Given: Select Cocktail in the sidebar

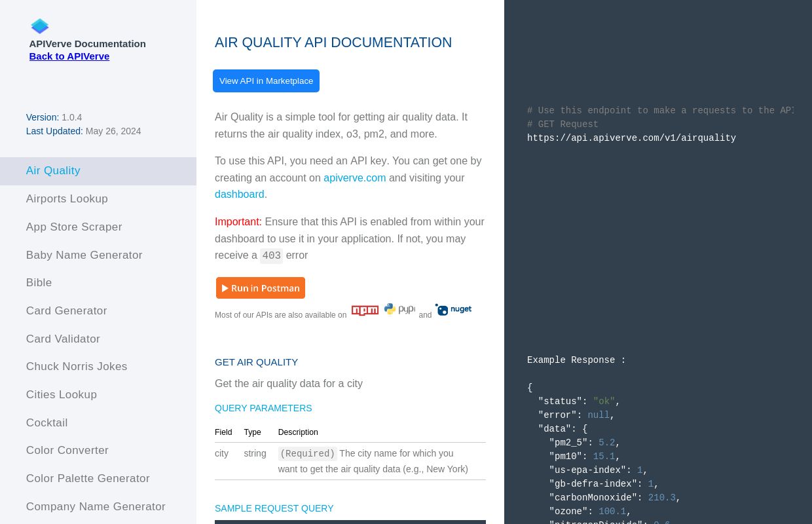Looking at the screenshot, I should click(x=98, y=423).
